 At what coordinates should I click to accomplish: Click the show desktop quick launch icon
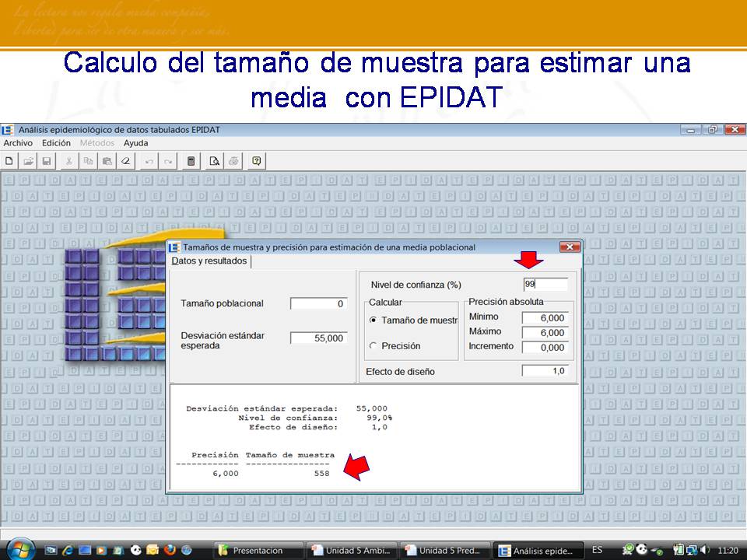[x=85, y=550]
